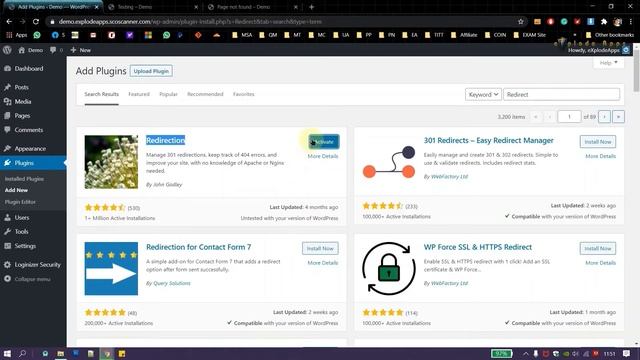Open the first WhatsApp bookmark icon
Screen dimensions: 640x360
[37, 35]
